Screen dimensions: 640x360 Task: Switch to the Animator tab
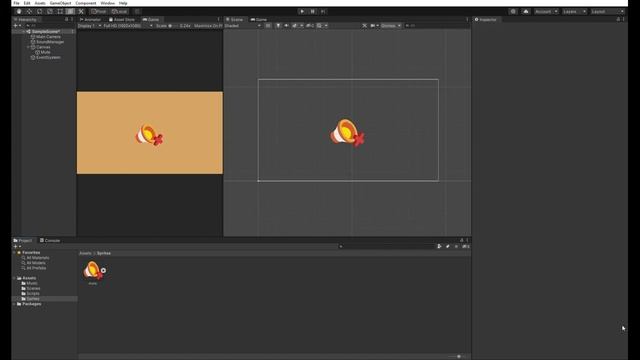point(91,20)
